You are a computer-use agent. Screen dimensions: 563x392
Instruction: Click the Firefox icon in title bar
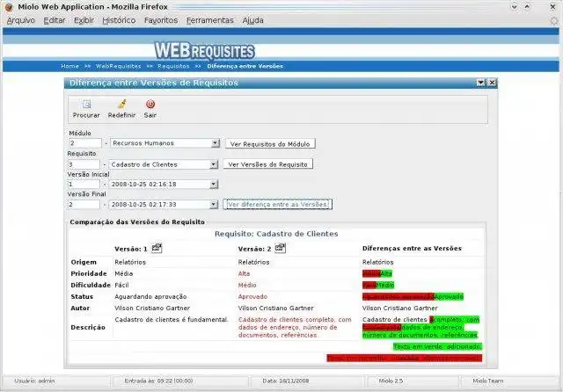[9, 7]
